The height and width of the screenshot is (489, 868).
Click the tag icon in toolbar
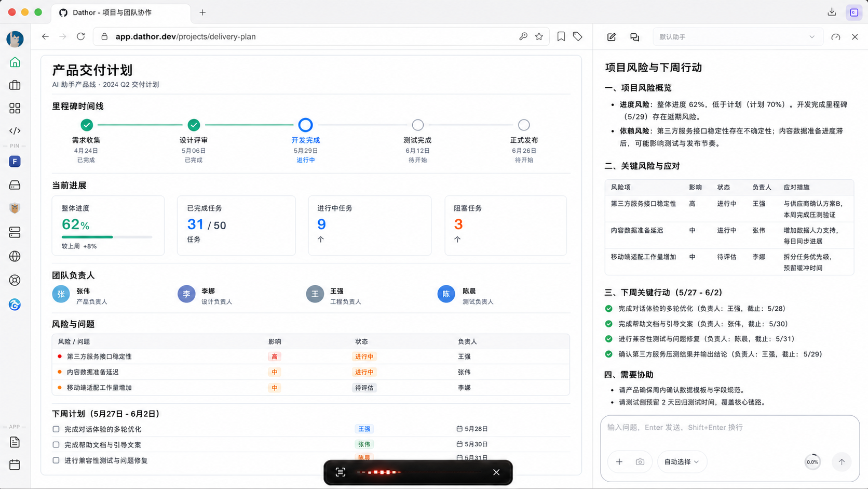click(578, 36)
